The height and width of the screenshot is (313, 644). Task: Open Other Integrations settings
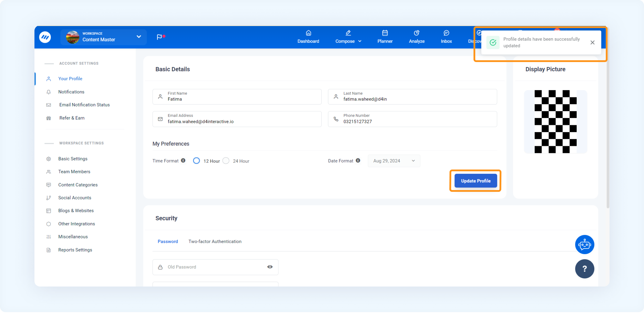(76, 224)
